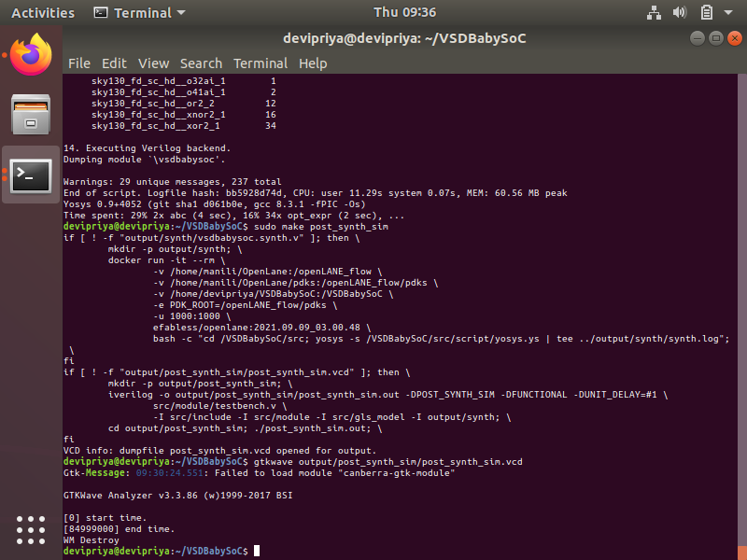Screen dimensions: 747x560
Task: Click Activities in the top-left corner
Action: [x=43, y=12]
